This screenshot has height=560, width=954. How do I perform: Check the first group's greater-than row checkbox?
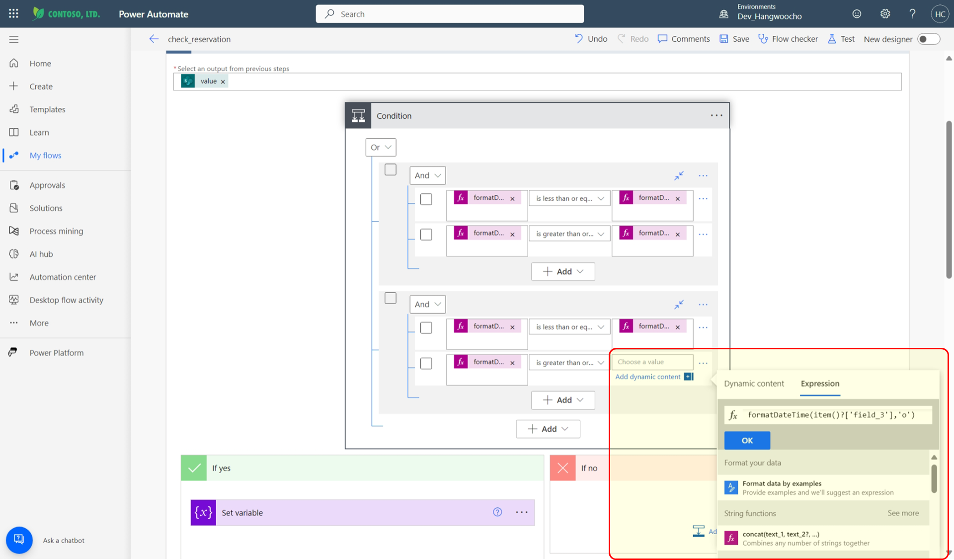pyautogui.click(x=426, y=235)
